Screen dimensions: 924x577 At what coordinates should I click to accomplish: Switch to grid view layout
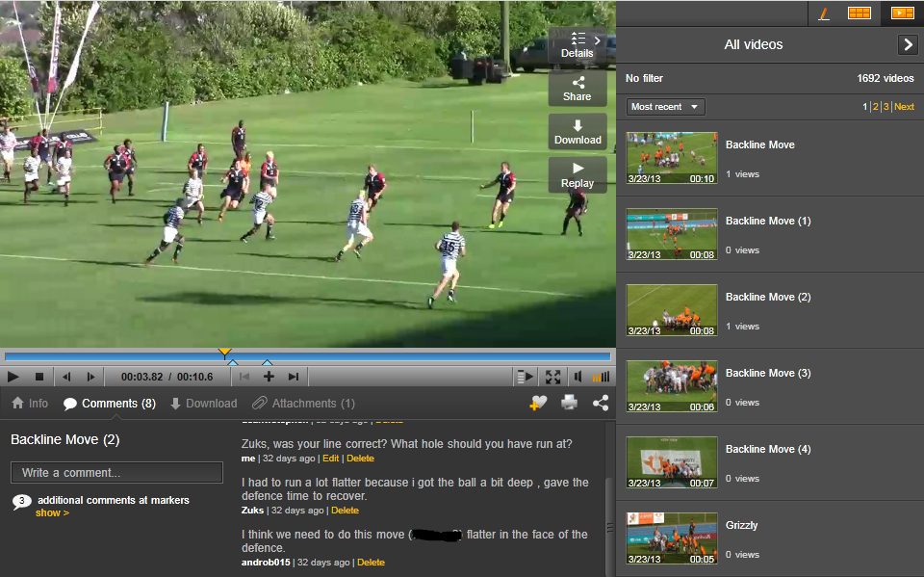point(860,13)
